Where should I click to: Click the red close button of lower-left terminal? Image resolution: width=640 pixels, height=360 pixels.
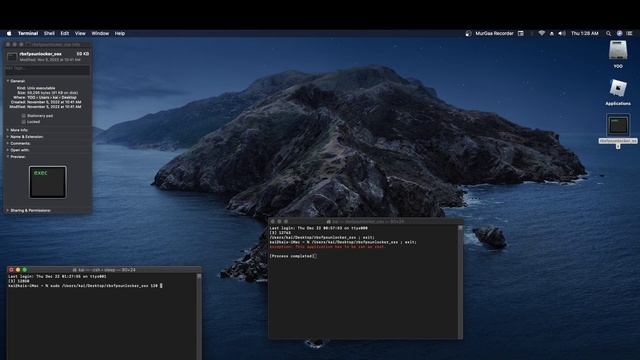11,270
